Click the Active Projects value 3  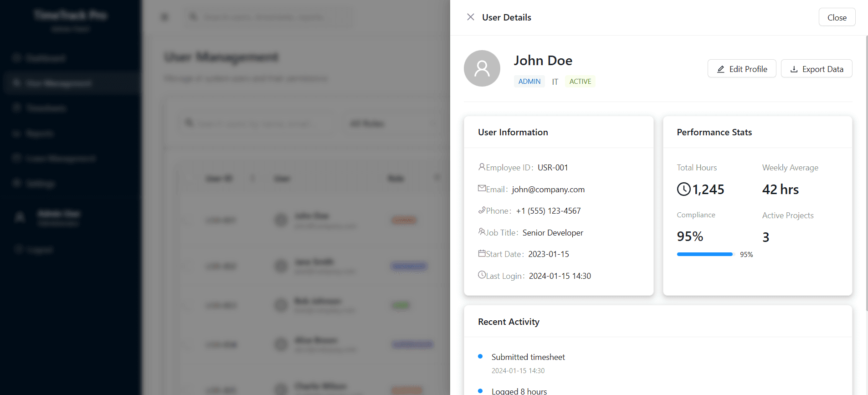[x=766, y=237]
